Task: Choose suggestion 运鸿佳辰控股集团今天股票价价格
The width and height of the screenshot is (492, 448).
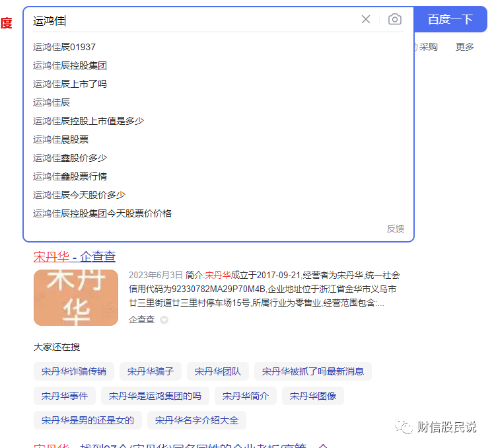Action: click(x=102, y=214)
